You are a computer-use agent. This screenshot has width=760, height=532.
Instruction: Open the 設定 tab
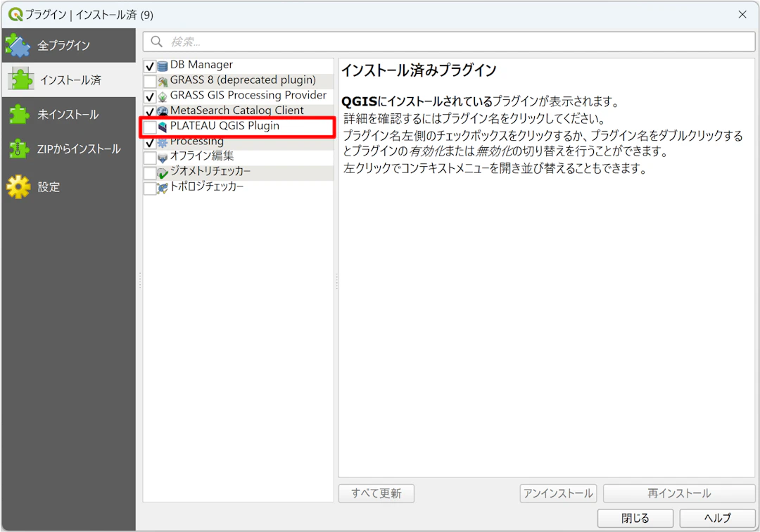[69, 186]
